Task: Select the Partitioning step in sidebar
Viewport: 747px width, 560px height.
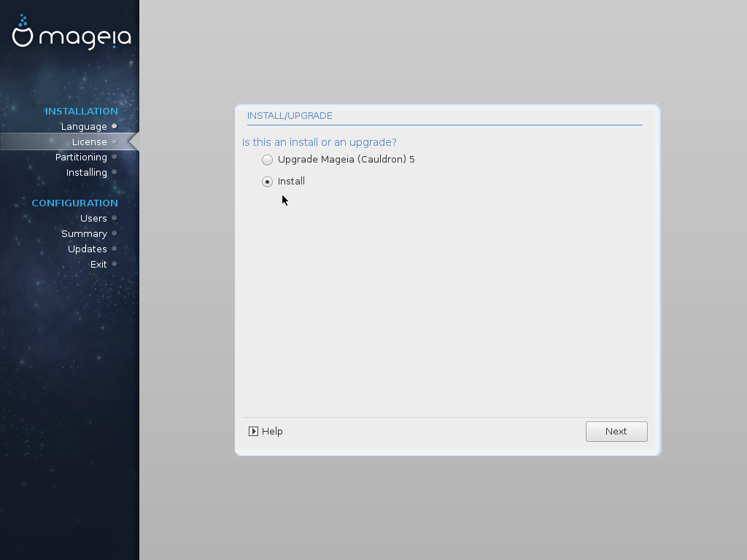Action: (81, 157)
